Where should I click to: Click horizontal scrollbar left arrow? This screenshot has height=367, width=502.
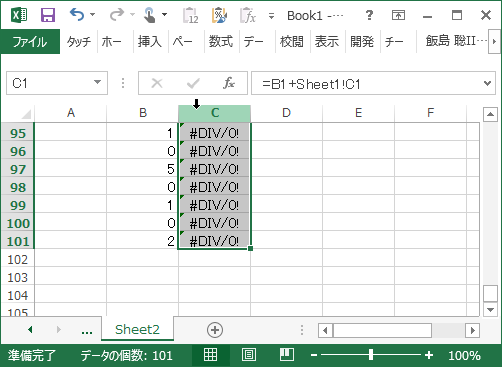[325, 331]
